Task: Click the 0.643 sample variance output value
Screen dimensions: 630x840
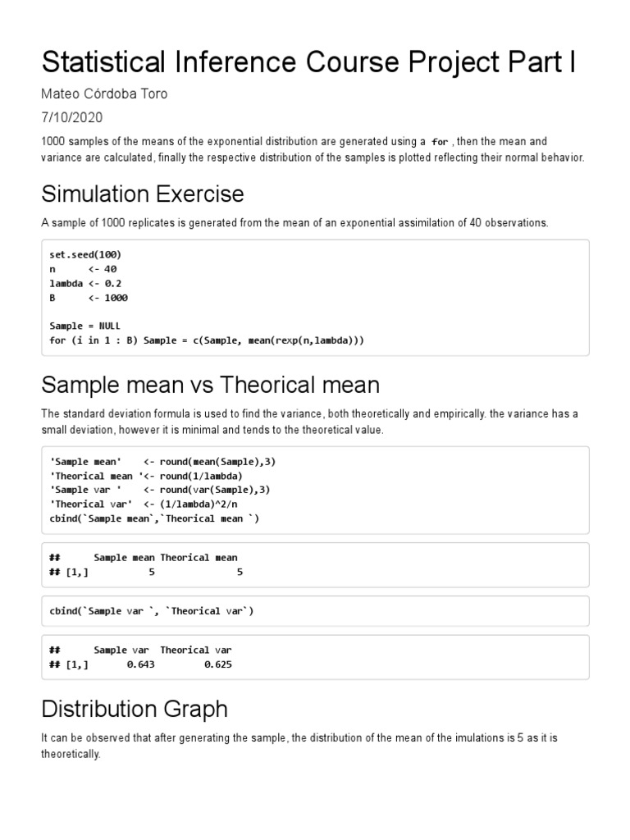Action: 139,664
